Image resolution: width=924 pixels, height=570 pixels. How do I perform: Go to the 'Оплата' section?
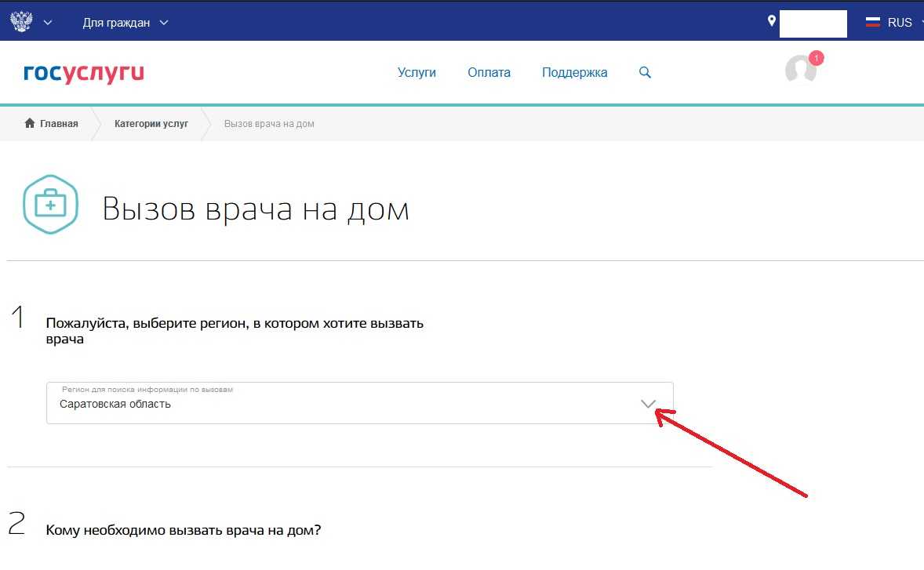pos(489,73)
